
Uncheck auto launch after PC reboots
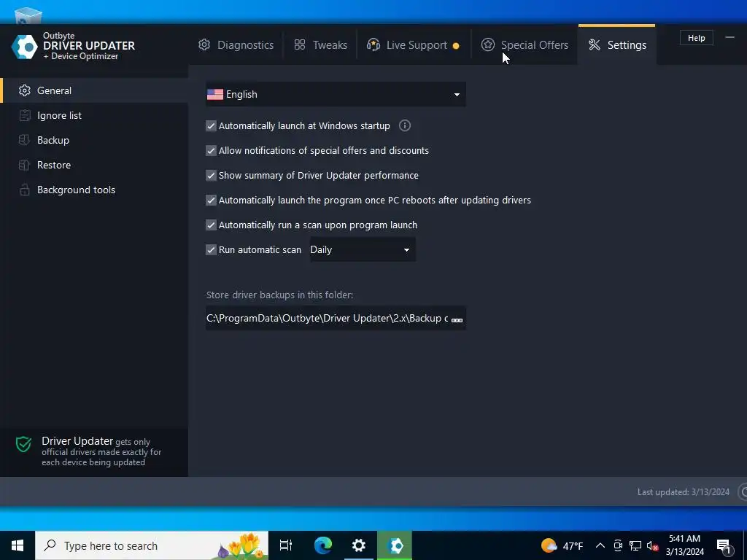click(x=211, y=200)
